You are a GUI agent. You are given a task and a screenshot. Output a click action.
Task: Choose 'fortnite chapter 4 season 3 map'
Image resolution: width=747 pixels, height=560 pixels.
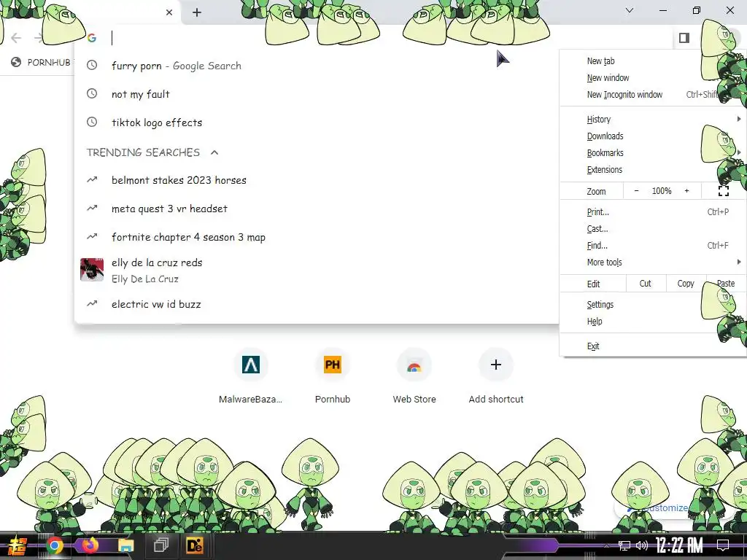(x=317, y=237)
